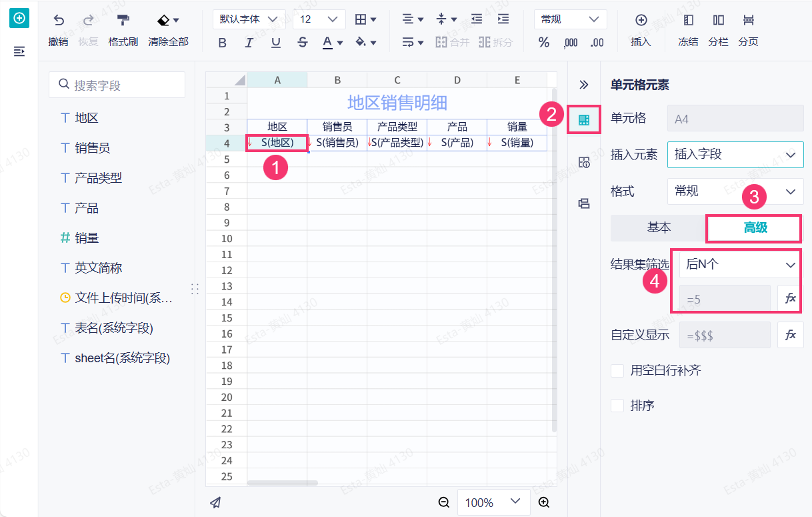The height and width of the screenshot is (517, 812).
Task: Click the fill color bucket icon
Action: pos(361,43)
